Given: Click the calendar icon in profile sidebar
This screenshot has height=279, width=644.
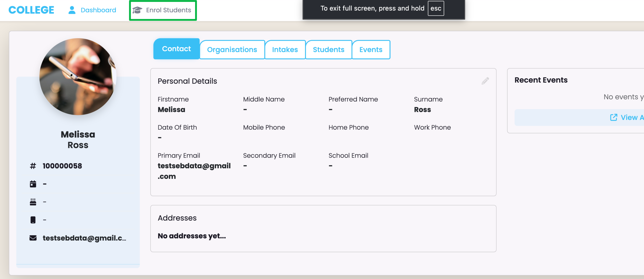Looking at the screenshot, I should (33, 184).
